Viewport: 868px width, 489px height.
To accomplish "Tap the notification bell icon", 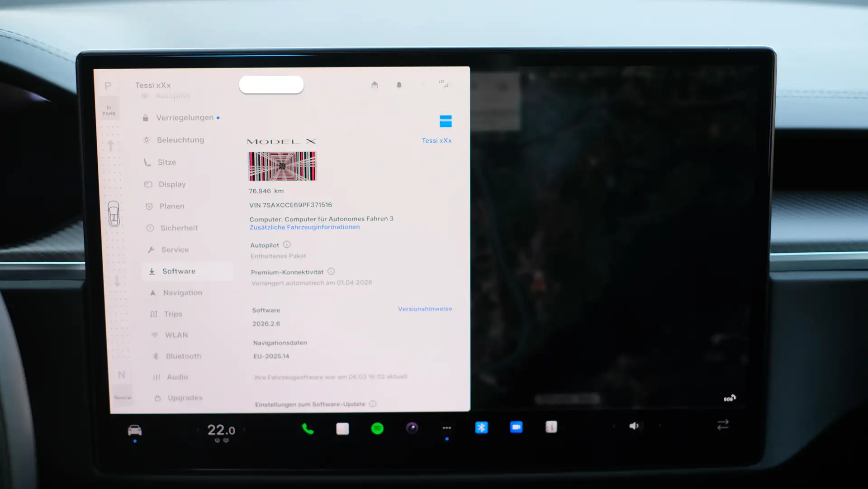I will (x=399, y=85).
